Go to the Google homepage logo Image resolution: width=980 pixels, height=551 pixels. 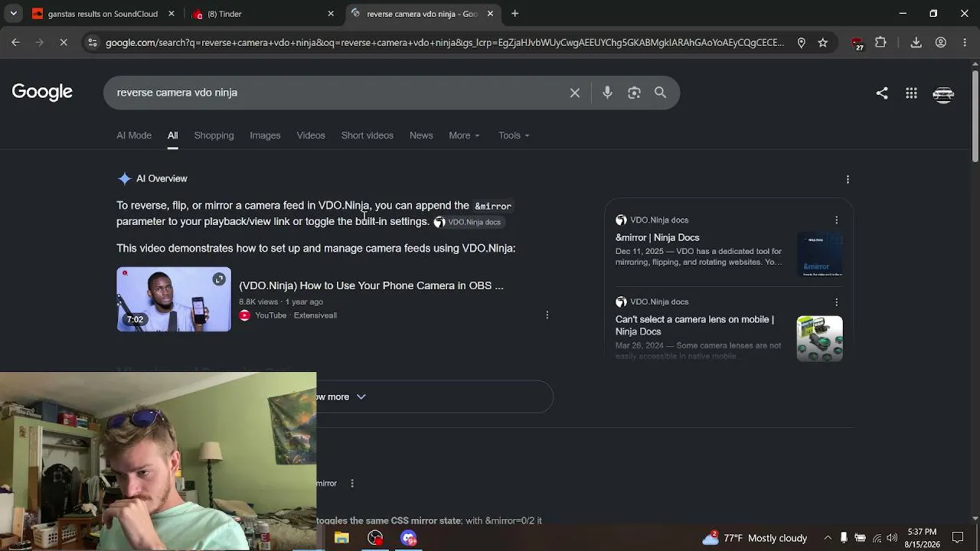click(x=42, y=93)
